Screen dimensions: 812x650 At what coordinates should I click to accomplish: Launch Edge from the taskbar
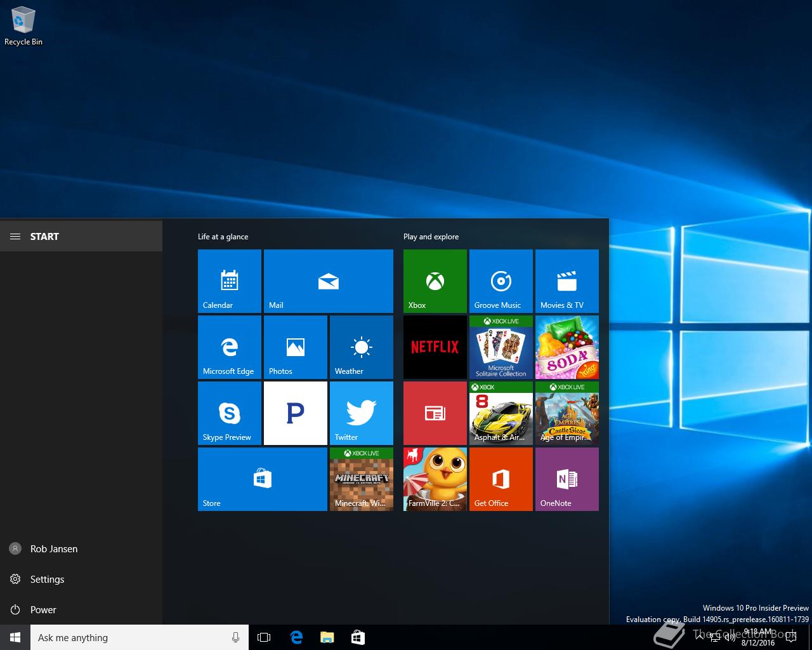coord(296,637)
